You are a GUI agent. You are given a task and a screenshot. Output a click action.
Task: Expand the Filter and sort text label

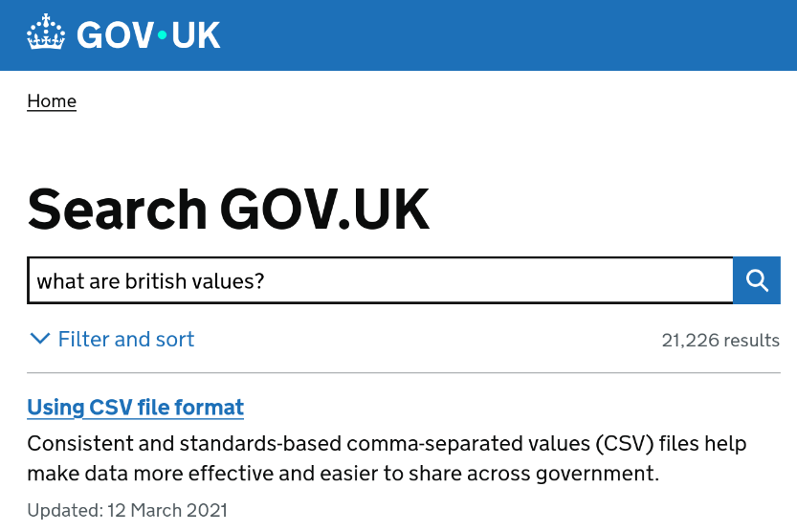click(x=126, y=340)
